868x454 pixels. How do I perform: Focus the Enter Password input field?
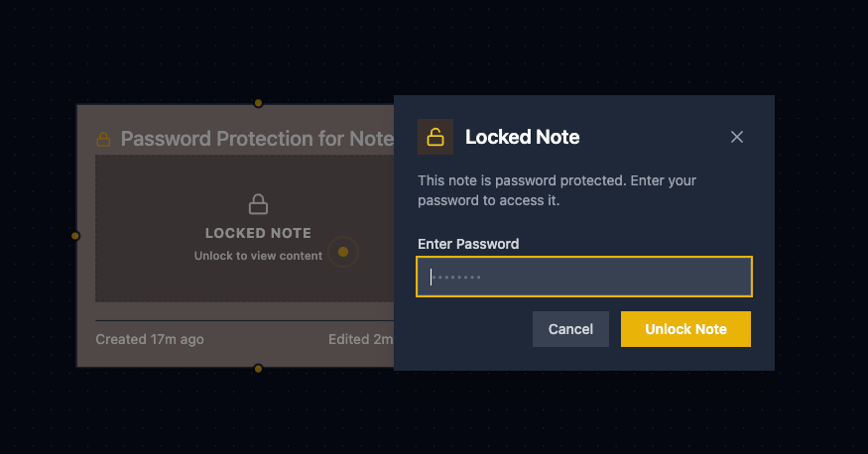click(584, 277)
